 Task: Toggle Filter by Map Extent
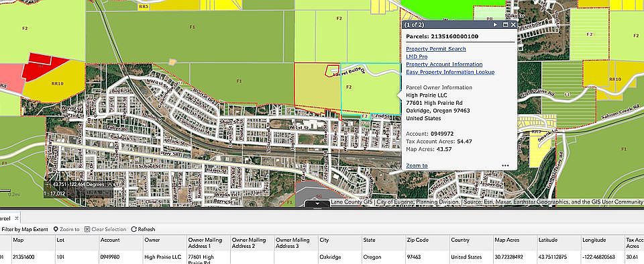pyautogui.click(x=24, y=230)
